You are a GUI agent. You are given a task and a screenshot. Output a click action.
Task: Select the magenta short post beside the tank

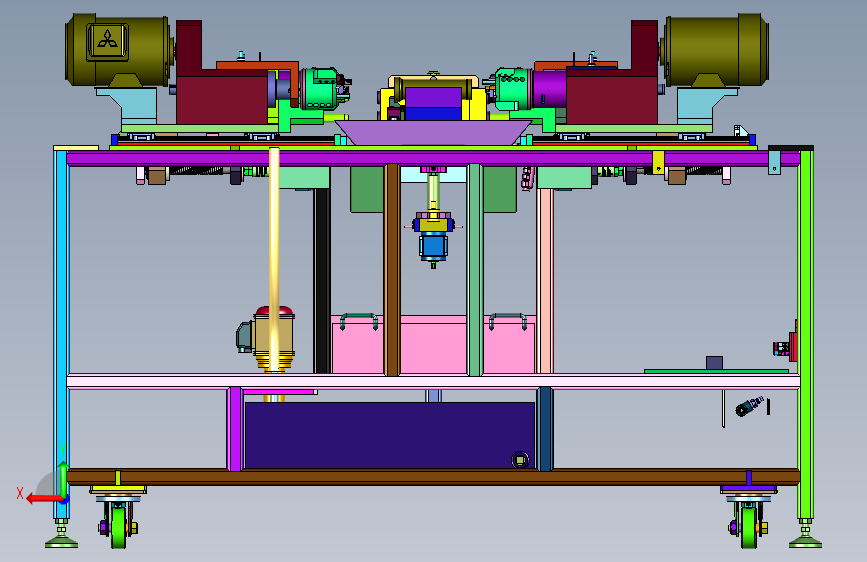235,429
